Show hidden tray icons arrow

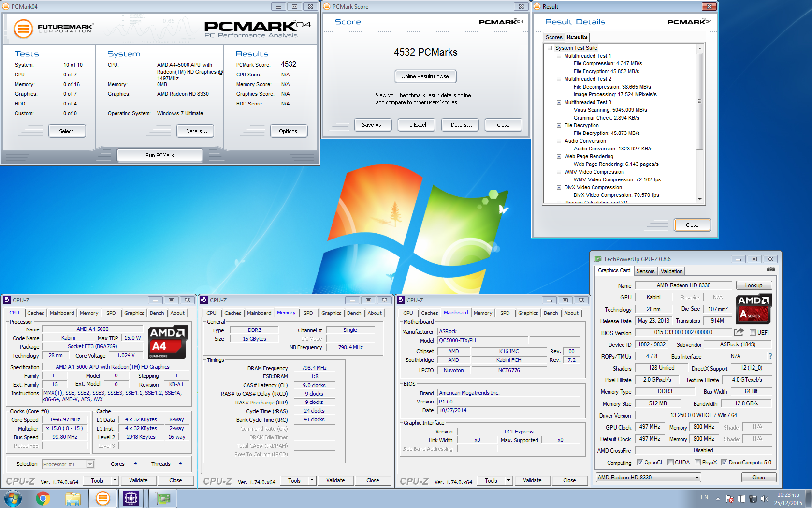pyautogui.click(x=718, y=499)
